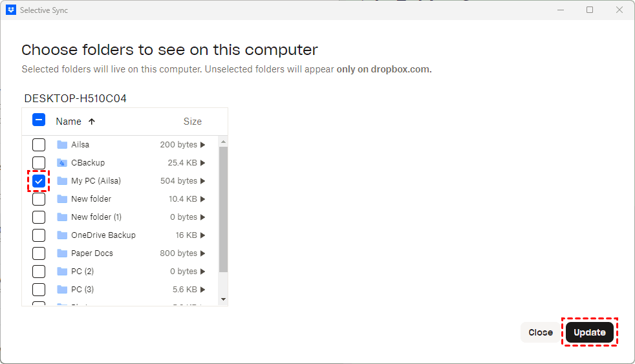Screen dimensions: 635x364
Task: Check the Paper Docs checkbox
Action: [39, 253]
